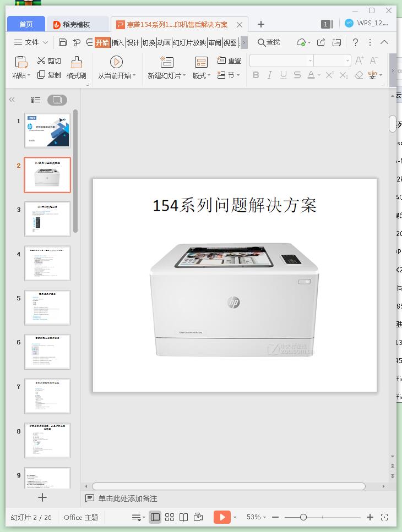Image resolution: width=402 pixels, height=532 pixels.
Task: Click the Undo icon
Action: coord(77,42)
